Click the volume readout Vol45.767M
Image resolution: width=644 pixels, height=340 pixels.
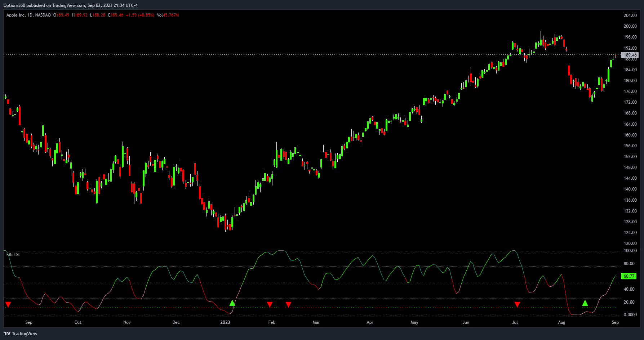[x=168, y=15]
